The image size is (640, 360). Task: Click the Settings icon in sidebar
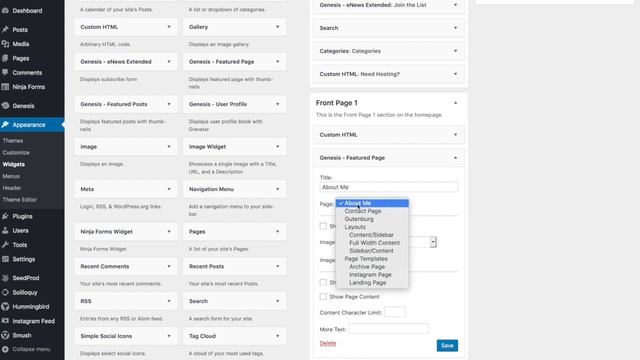click(x=5, y=259)
